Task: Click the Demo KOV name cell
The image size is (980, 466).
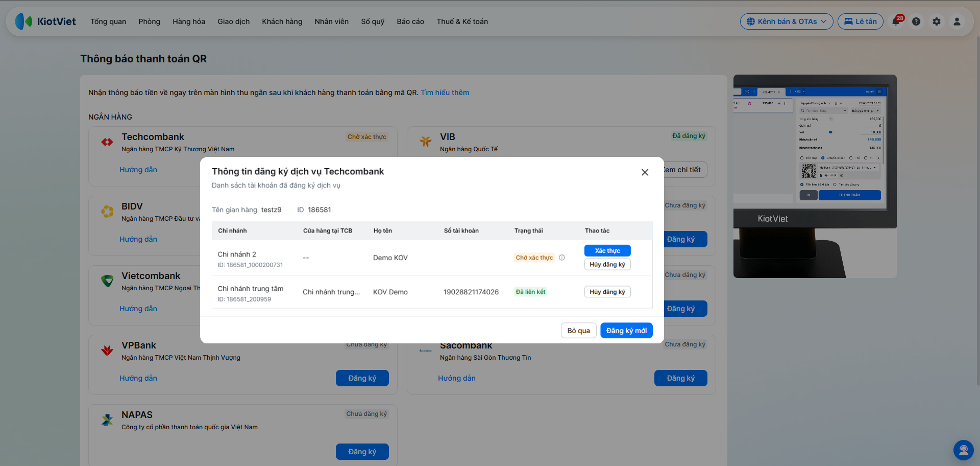Action: pos(390,258)
